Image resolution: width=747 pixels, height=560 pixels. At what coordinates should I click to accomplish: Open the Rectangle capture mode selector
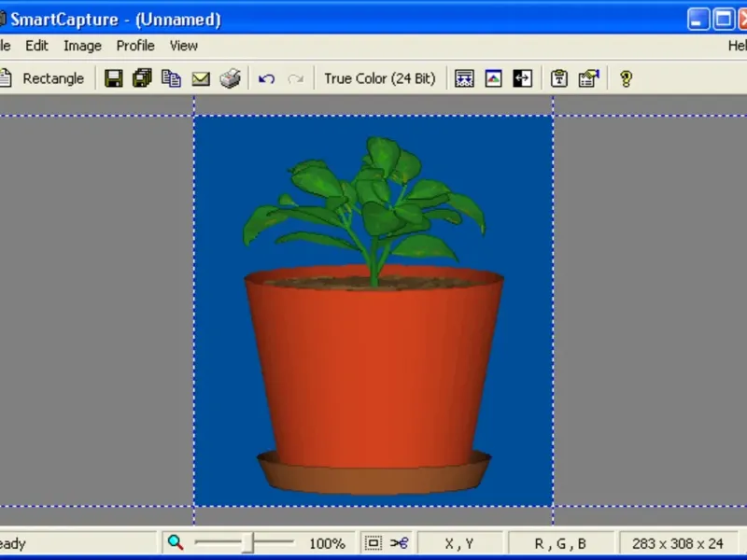click(x=52, y=78)
